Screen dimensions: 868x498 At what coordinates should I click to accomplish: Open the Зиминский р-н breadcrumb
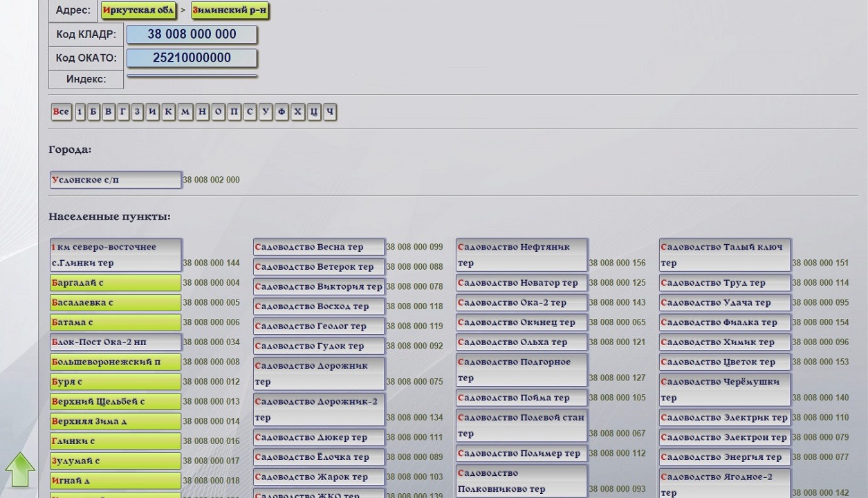coord(230,10)
